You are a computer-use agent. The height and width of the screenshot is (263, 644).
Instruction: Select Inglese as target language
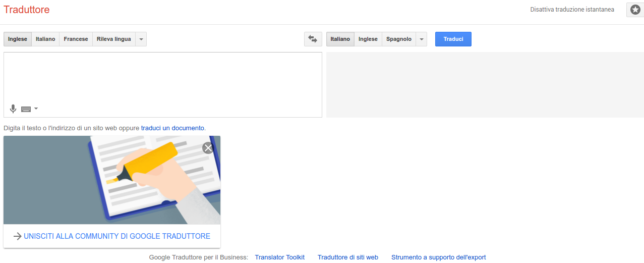coord(368,39)
